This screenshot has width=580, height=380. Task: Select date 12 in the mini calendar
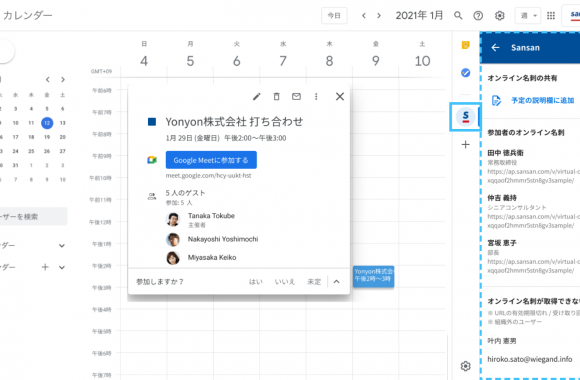tap(47, 123)
